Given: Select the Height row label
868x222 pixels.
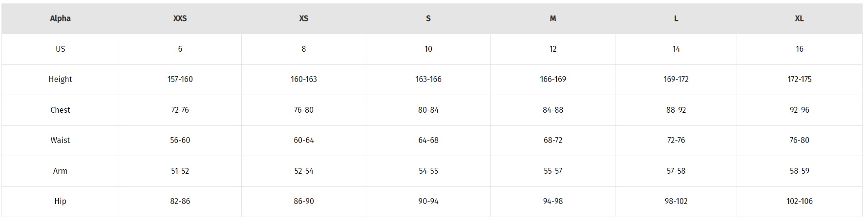Looking at the screenshot, I should [x=60, y=79].
